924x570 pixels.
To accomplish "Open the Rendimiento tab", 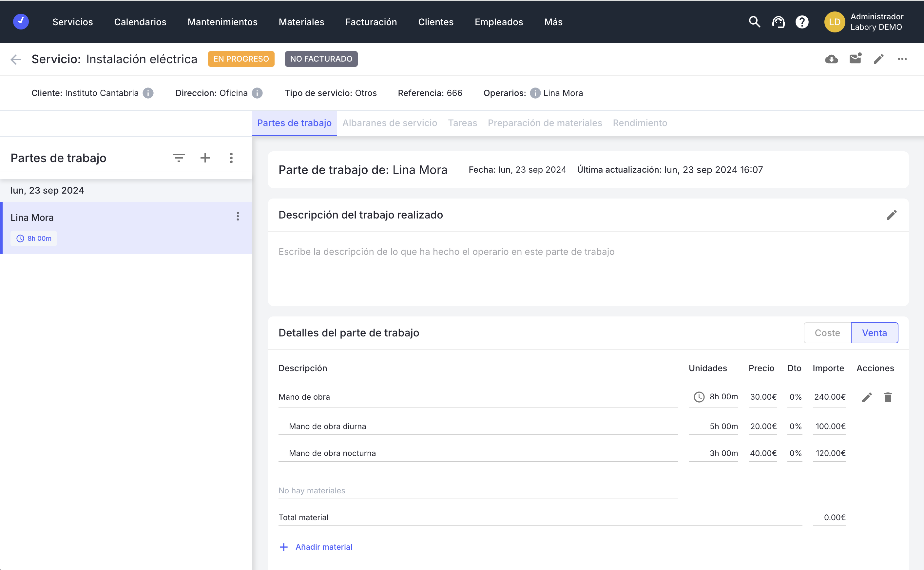I will click(x=640, y=123).
